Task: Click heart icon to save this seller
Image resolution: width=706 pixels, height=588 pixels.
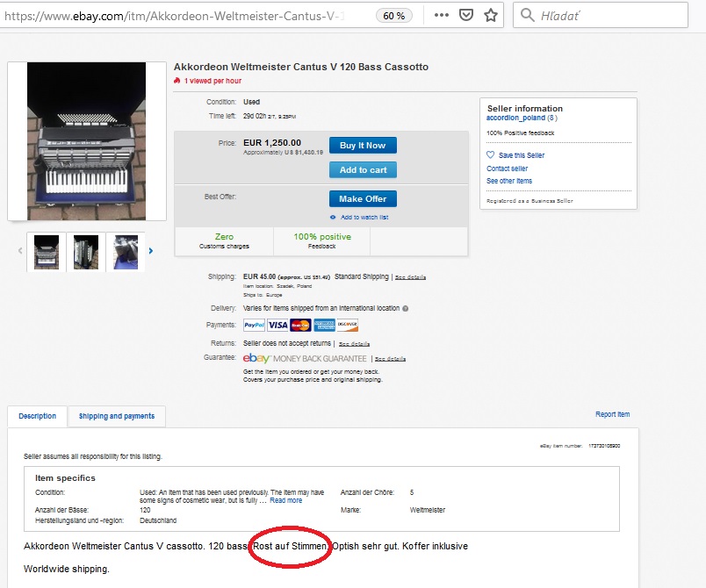Action: pyautogui.click(x=490, y=154)
